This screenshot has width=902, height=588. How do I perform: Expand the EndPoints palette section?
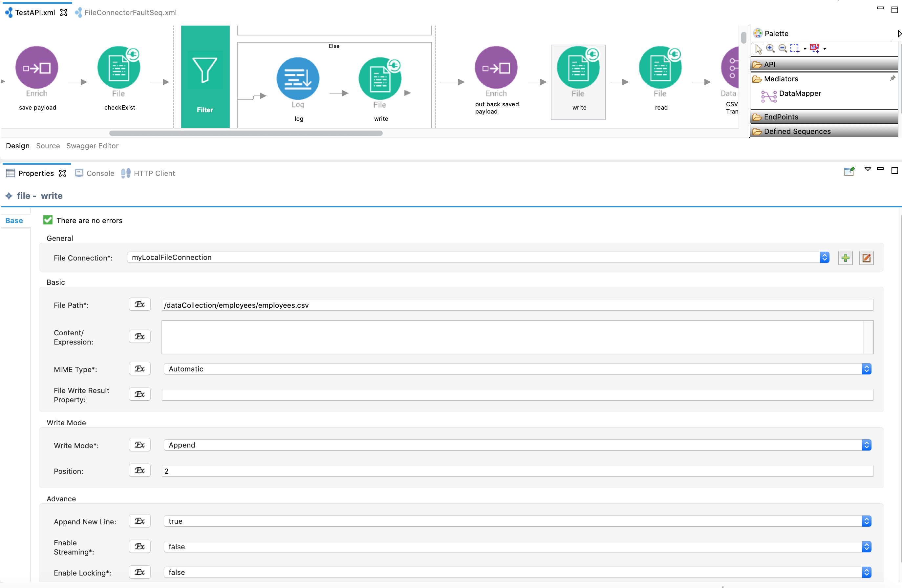pyautogui.click(x=781, y=117)
